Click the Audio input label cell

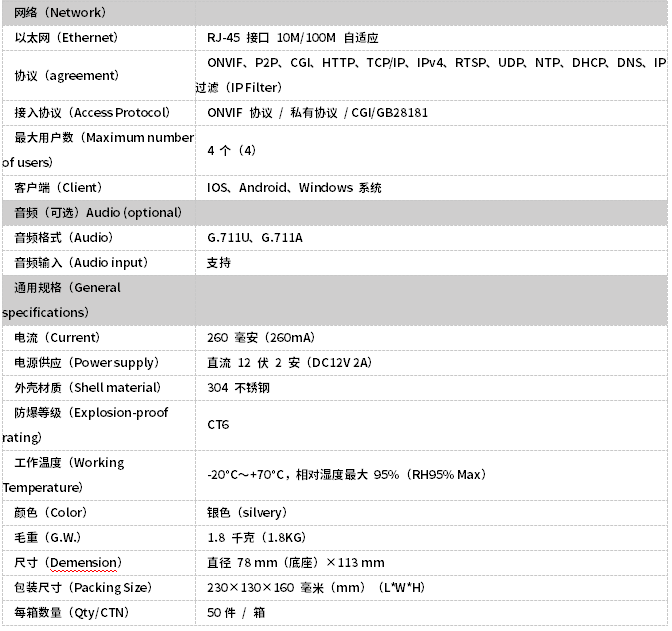click(x=81, y=262)
